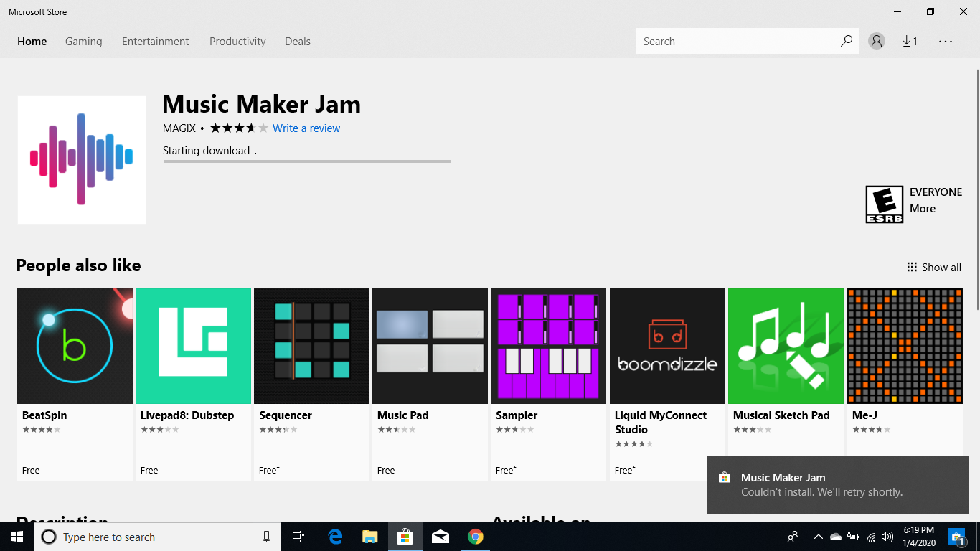Viewport: 980px width, 551px height.
Task: Click the More link under ESRB rating
Action: pos(923,209)
